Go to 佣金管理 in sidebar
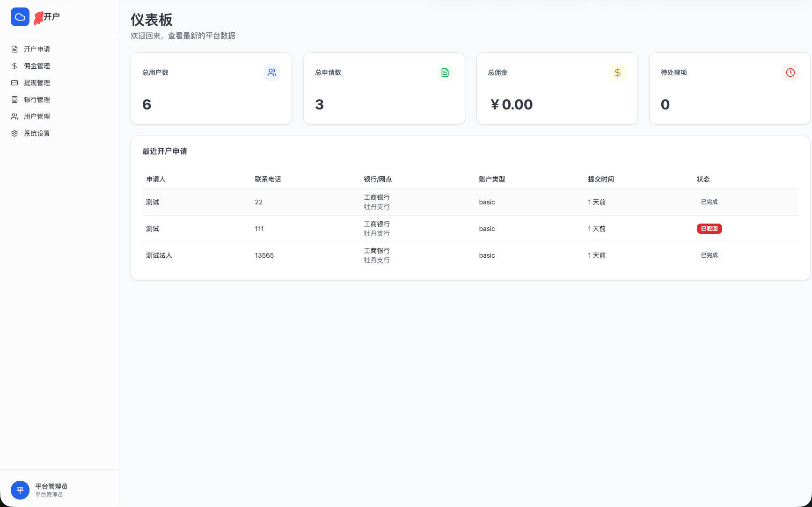Screen dimensions: 812x507 (x=37, y=66)
